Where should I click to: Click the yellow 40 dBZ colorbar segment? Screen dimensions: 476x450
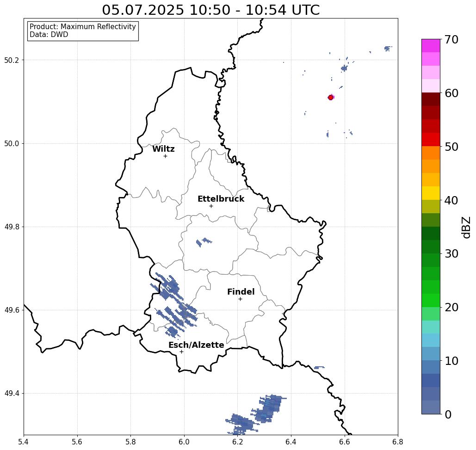pos(431,193)
